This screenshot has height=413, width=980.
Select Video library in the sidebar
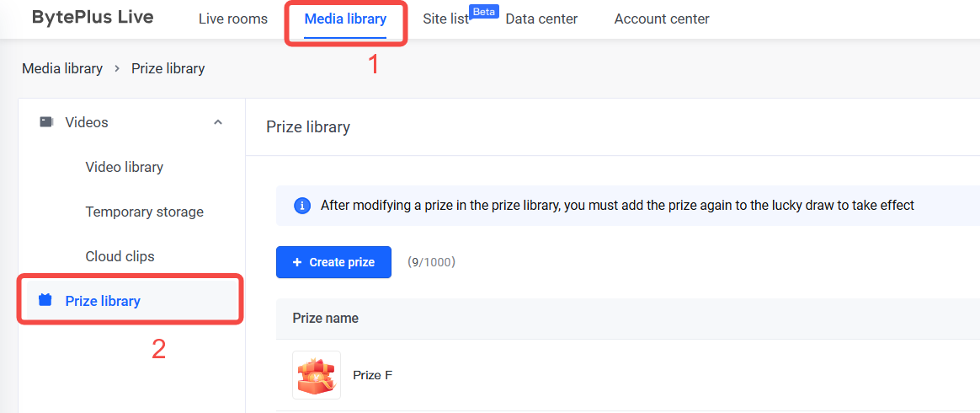(125, 167)
